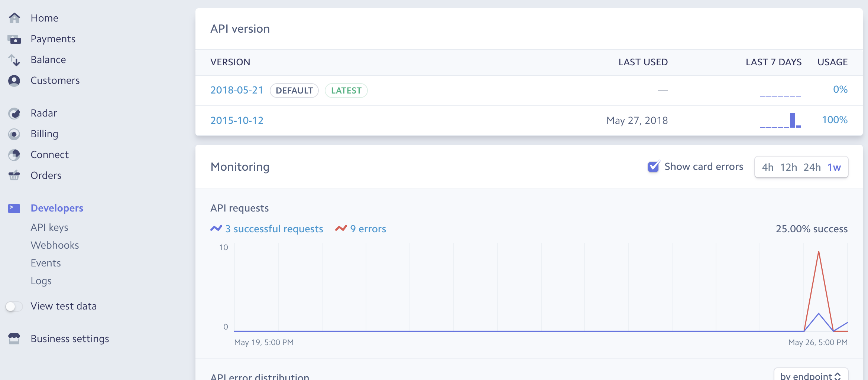Click the LAST 7 DAYS column header
Image resolution: width=868 pixels, height=380 pixels.
[x=774, y=62]
